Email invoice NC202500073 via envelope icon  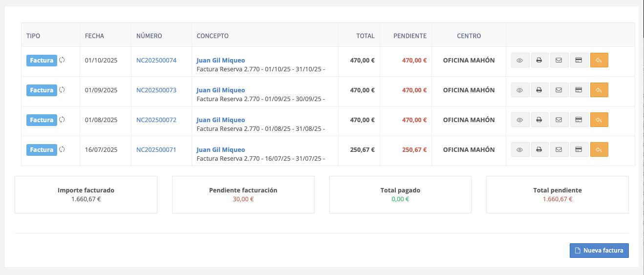559,90
